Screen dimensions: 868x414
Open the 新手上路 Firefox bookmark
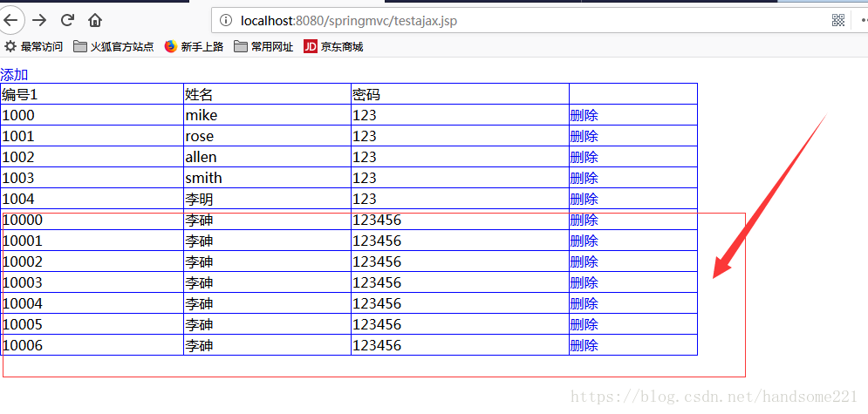[x=195, y=47]
